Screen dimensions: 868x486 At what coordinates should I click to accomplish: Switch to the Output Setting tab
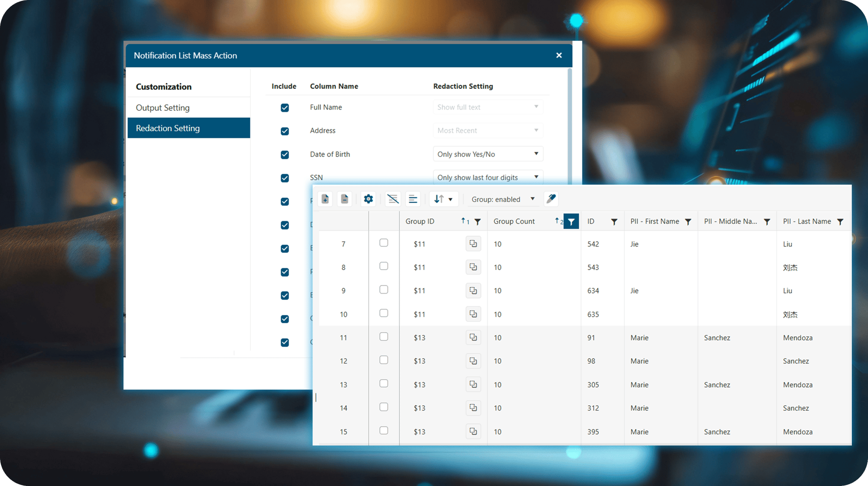pos(163,107)
